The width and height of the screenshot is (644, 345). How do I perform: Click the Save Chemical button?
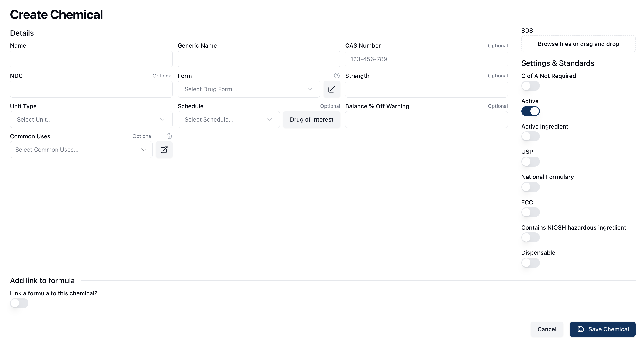tap(602, 329)
